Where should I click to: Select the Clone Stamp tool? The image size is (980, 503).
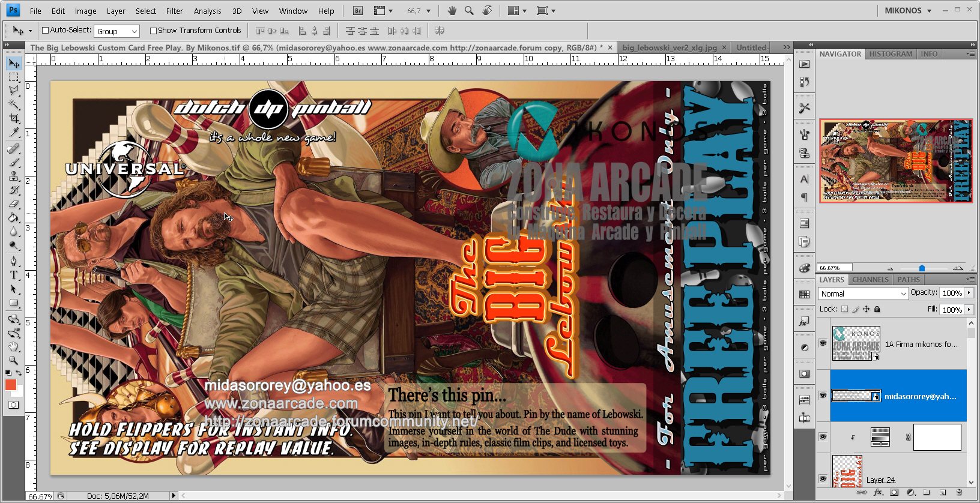(13, 176)
